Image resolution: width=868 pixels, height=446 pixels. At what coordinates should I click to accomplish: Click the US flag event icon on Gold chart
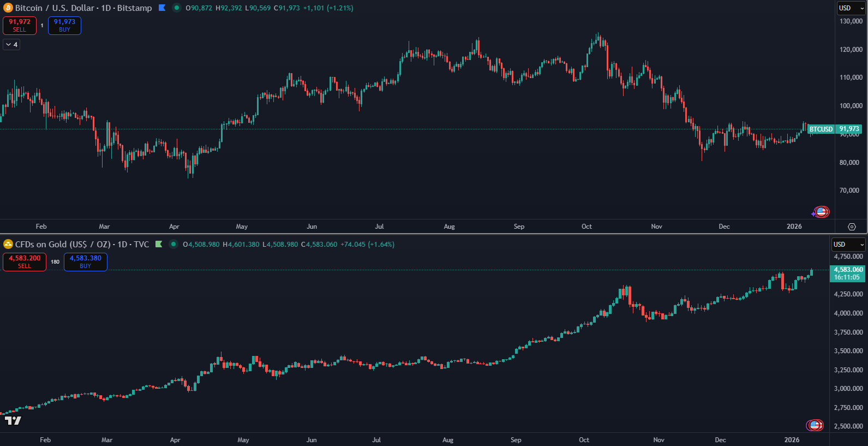pos(815,425)
